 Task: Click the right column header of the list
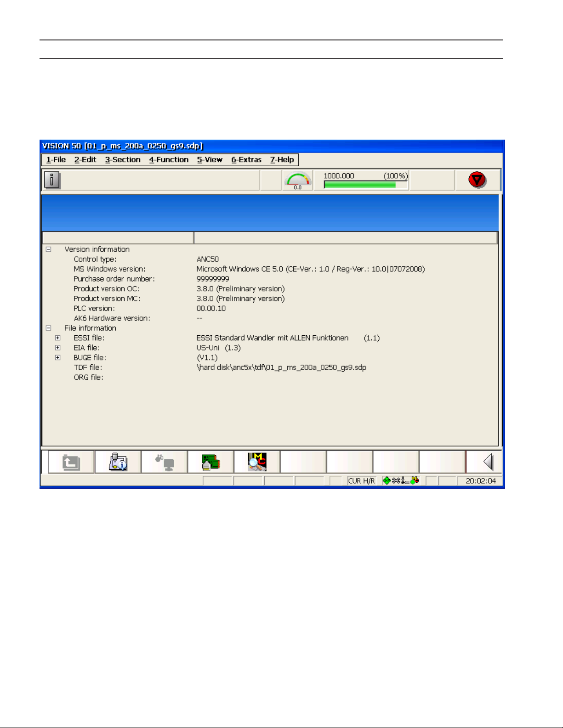(346, 237)
